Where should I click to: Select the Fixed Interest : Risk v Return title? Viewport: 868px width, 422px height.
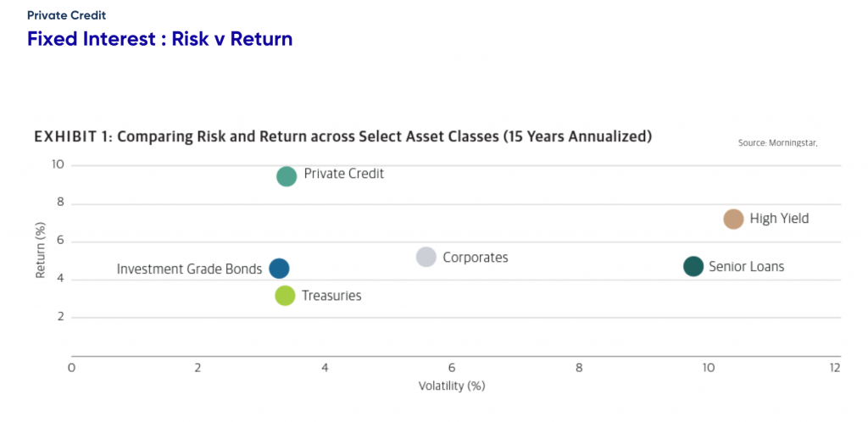pos(160,39)
